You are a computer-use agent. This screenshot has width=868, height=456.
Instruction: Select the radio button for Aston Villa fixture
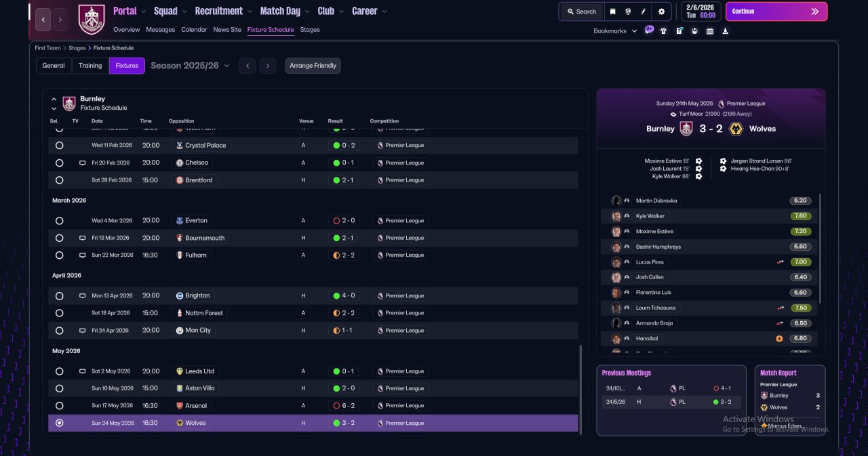click(x=60, y=388)
